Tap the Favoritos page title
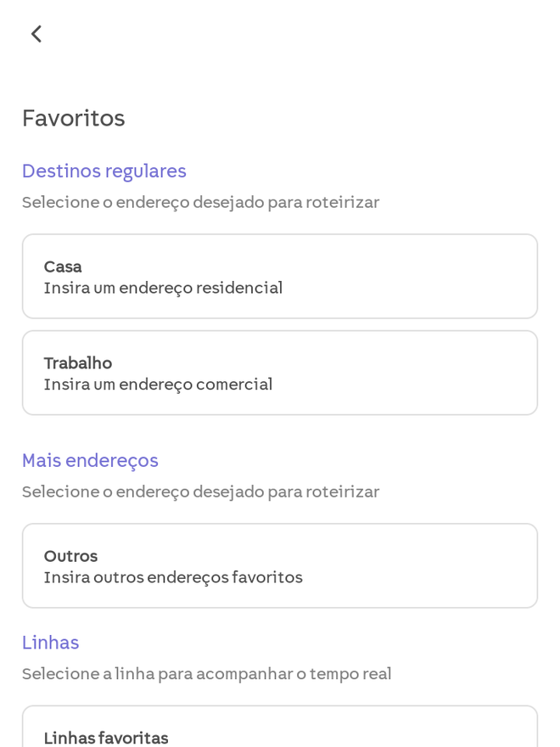This screenshot has height=747, width=560. click(74, 118)
